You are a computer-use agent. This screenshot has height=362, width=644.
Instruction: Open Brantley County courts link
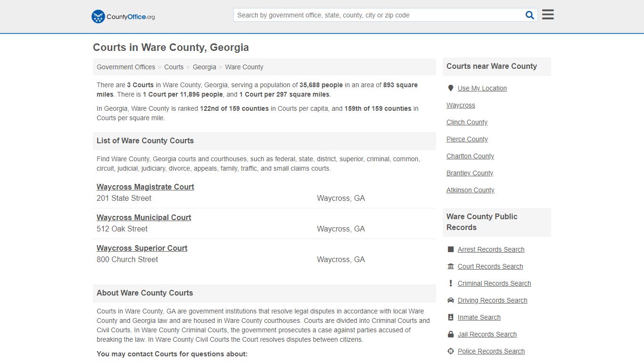pyautogui.click(x=470, y=173)
